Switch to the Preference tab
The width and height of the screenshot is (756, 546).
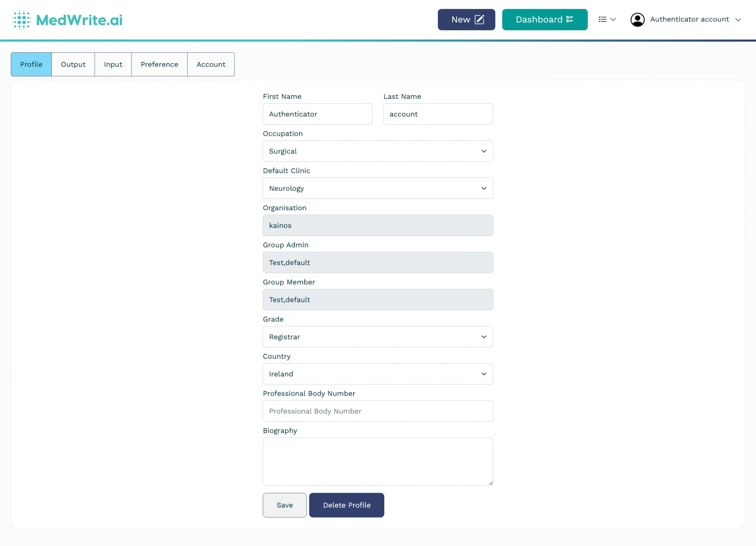(159, 64)
